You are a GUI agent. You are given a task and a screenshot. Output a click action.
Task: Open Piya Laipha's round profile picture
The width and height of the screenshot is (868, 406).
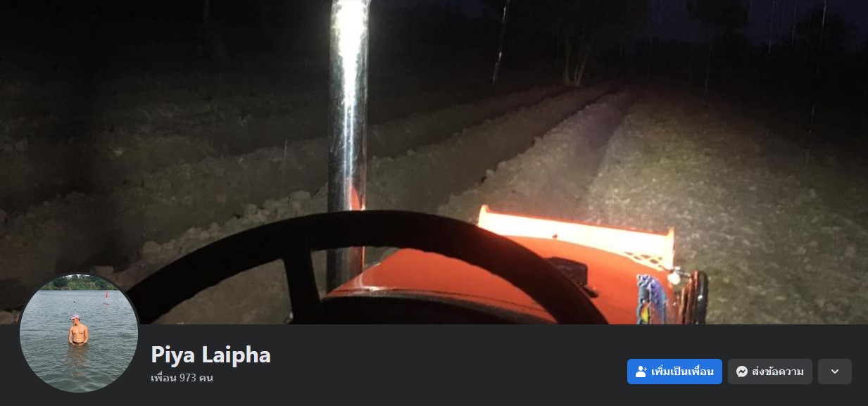pos(79,333)
